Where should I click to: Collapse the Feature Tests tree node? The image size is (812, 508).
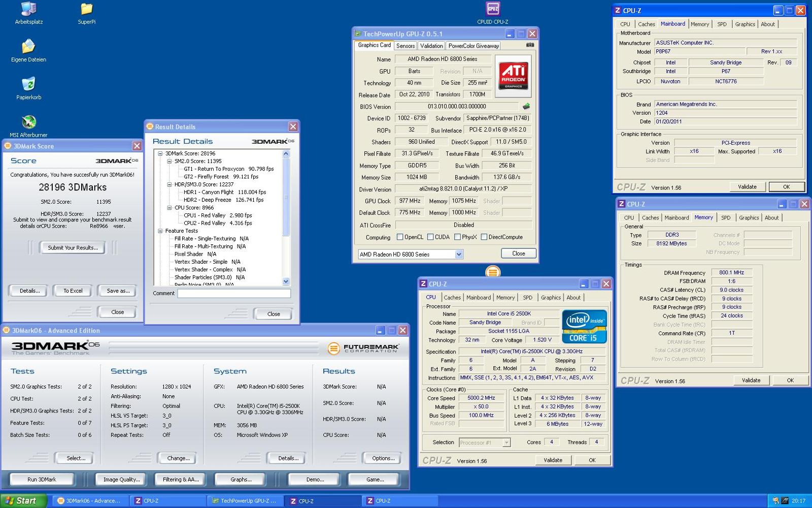(160, 231)
